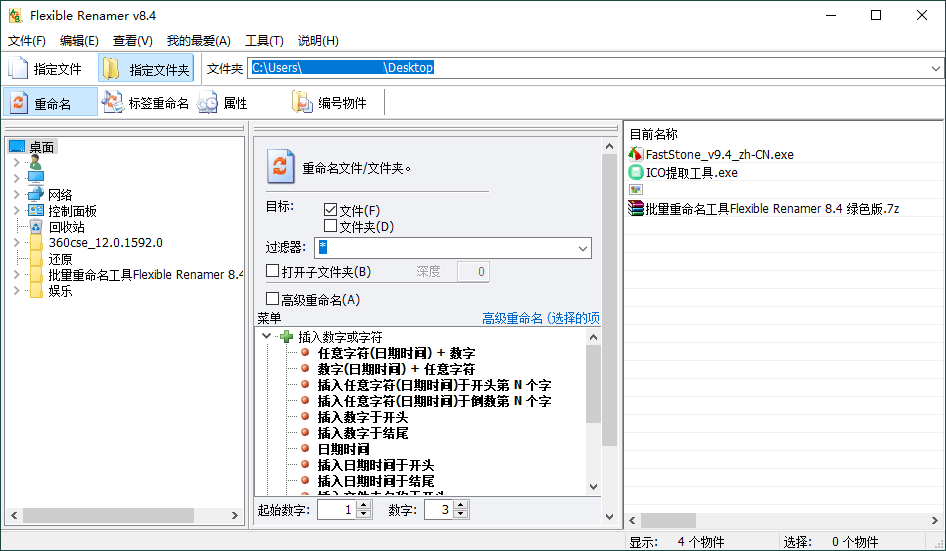Increase the 起始数字 spinner value
This screenshot has width=946, height=551.
click(364, 505)
